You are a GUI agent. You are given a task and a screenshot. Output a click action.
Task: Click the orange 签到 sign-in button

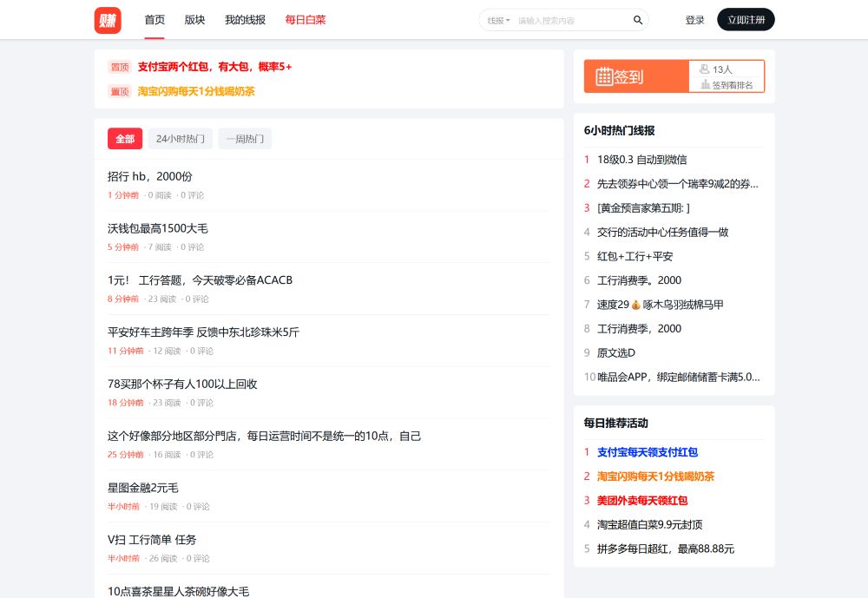[x=632, y=76]
